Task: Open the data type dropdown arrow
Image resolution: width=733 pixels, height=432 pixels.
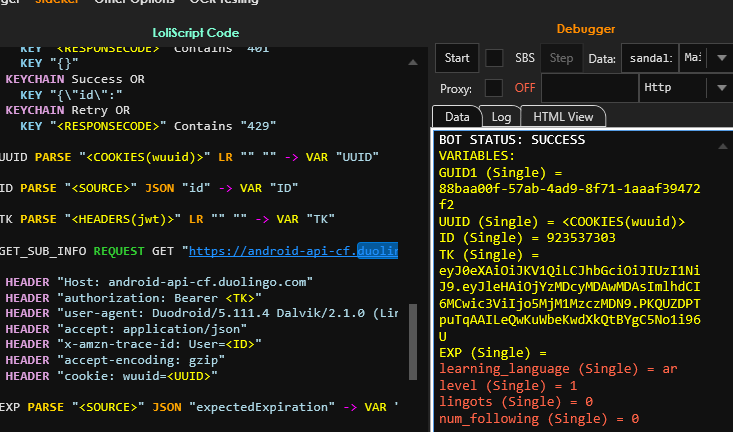Action: pos(723,58)
